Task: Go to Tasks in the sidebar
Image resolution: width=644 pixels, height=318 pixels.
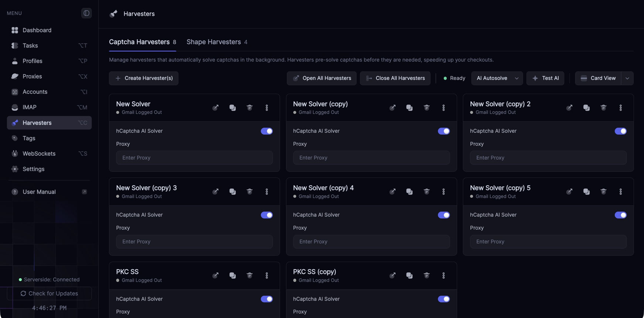Action: point(49,46)
